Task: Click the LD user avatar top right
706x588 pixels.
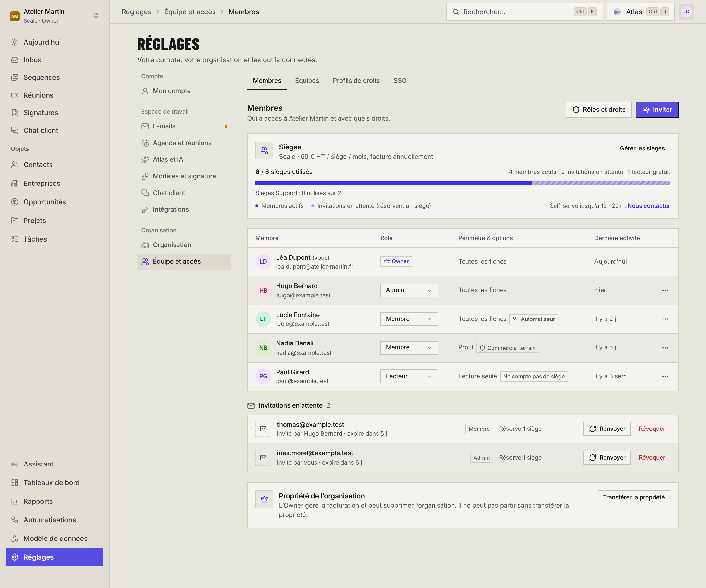Action: click(x=686, y=12)
